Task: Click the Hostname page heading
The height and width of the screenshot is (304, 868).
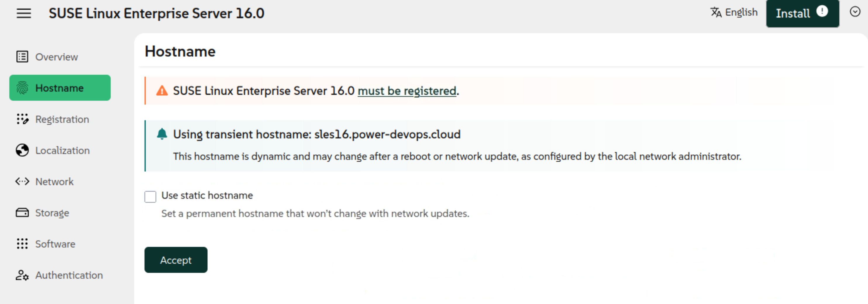Action: click(180, 51)
